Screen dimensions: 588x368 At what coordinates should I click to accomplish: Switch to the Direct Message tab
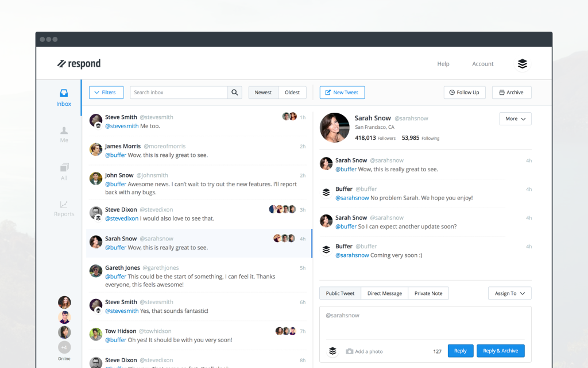click(384, 293)
